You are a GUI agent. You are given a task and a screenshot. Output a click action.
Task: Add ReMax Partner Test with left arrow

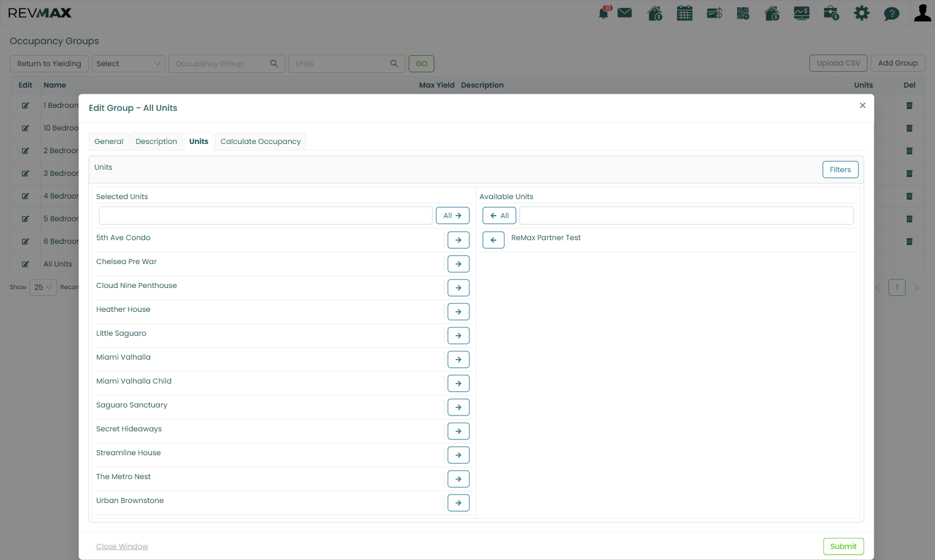coord(493,240)
